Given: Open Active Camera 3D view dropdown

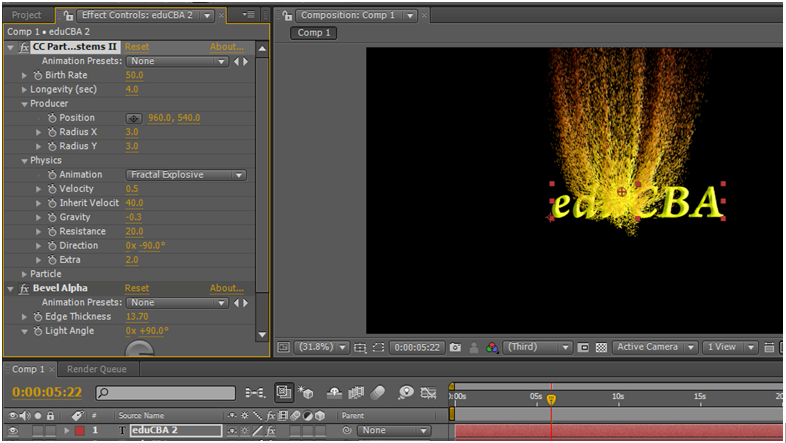Looking at the screenshot, I should pyautogui.click(x=655, y=347).
